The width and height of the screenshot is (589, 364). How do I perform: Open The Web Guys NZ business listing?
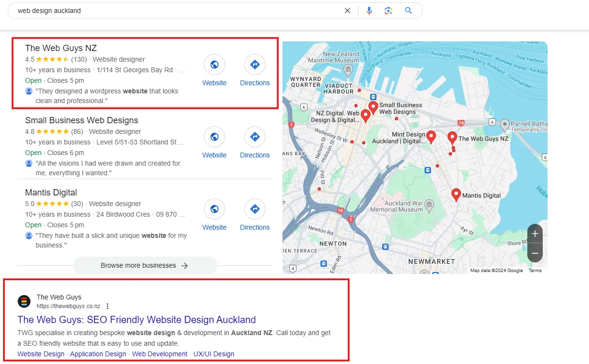tap(61, 48)
